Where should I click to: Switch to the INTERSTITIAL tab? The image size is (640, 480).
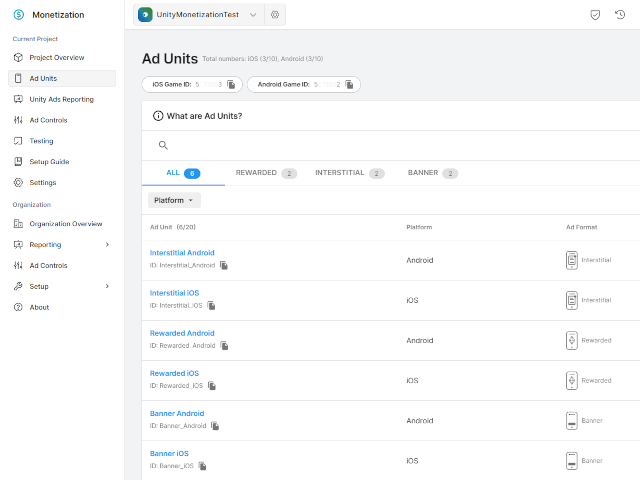coord(349,173)
